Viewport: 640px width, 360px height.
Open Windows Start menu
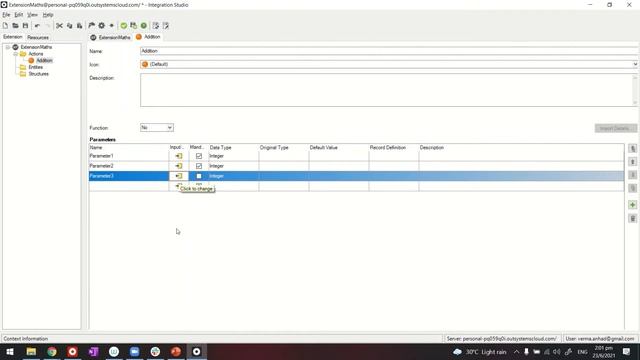[x=10, y=352]
